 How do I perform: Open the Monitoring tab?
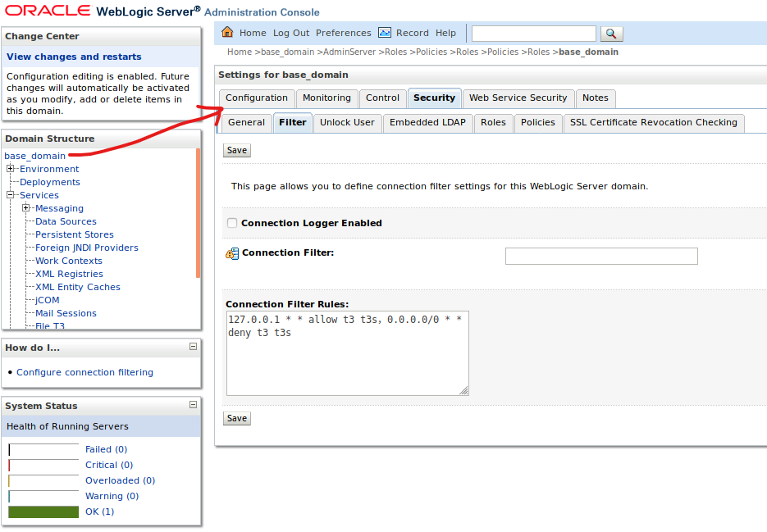pyautogui.click(x=326, y=98)
